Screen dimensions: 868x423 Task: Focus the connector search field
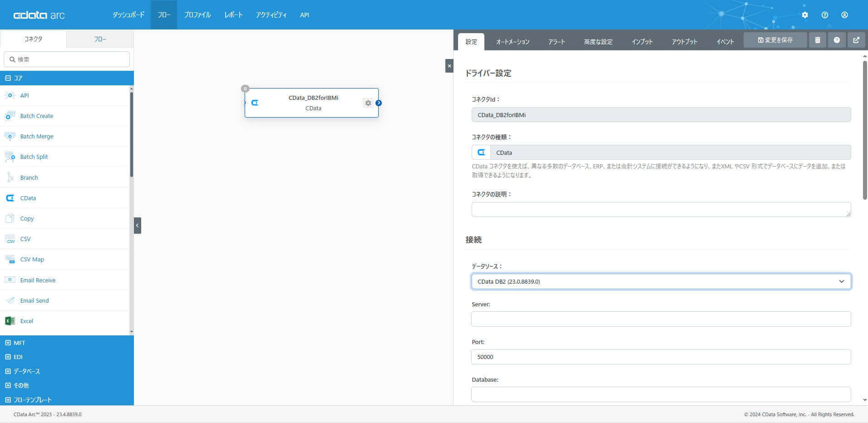coord(67,59)
